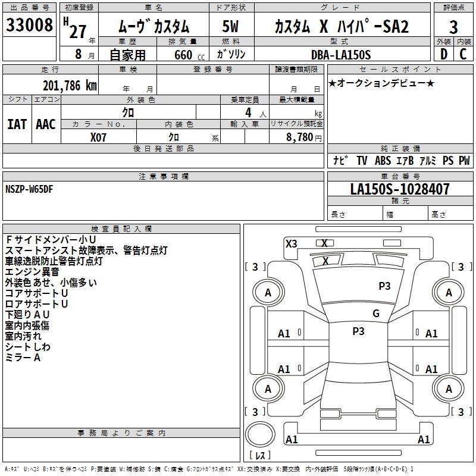
Task: Select the grade カスタム X ハイパーSA2
Action: click(x=342, y=26)
